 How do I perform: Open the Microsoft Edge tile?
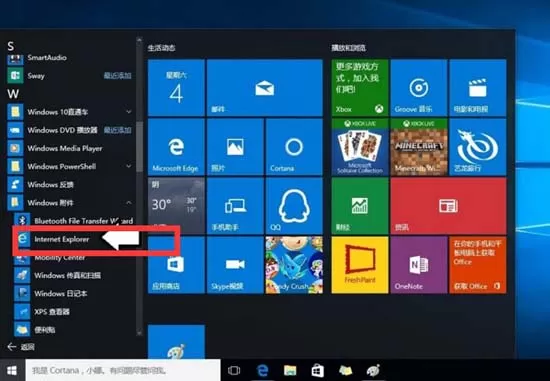(x=176, y=147)
